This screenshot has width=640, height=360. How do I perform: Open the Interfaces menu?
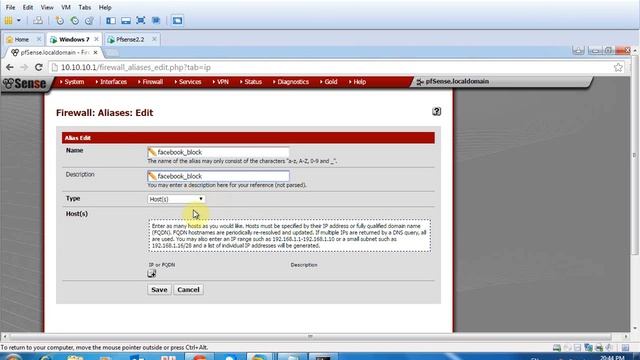pyautogui.click(x=111, y=82)
